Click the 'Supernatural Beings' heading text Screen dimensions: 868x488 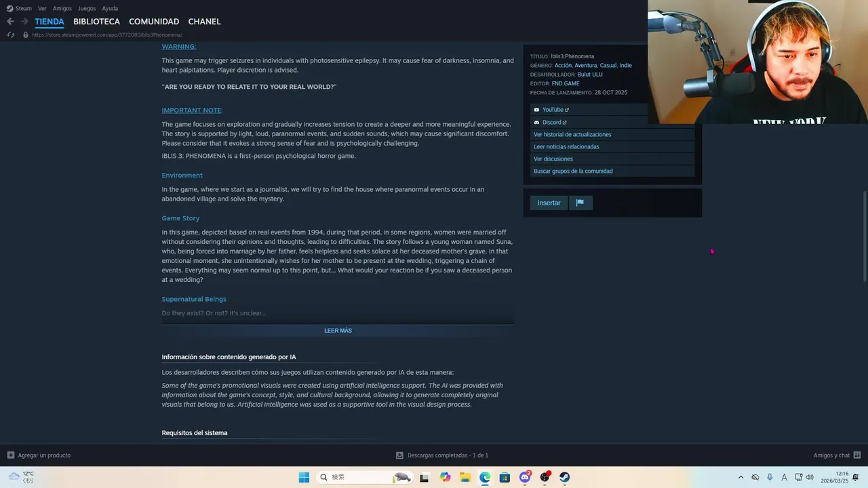(194, 299)
